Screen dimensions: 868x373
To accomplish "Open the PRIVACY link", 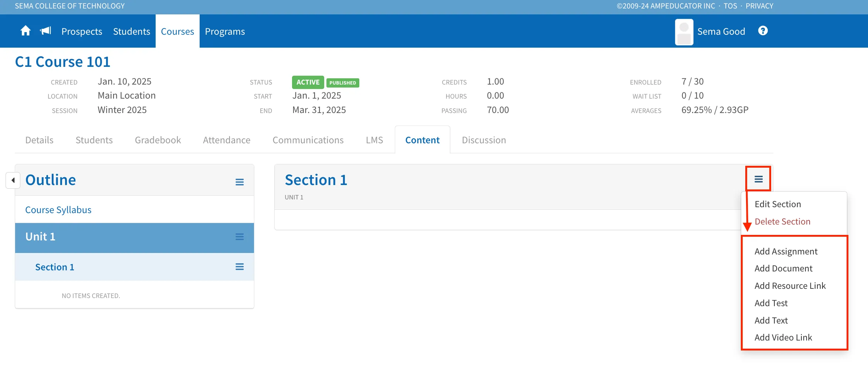I will coord(759,6).
